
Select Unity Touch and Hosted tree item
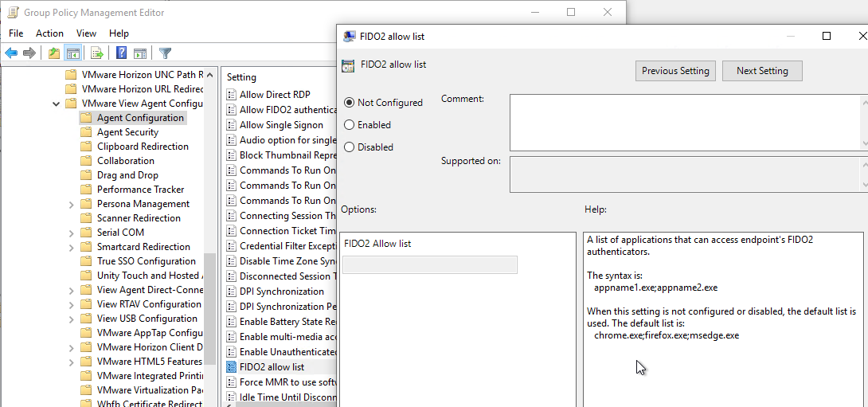click(150, 276)
